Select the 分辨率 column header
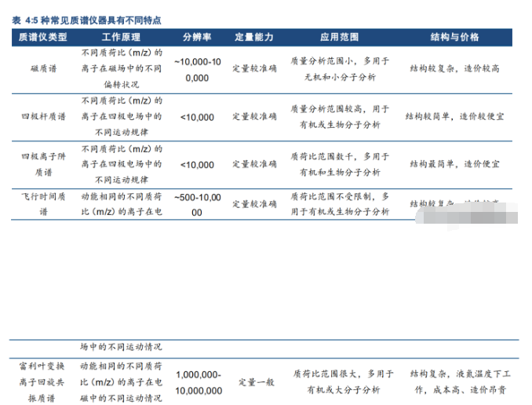This screenshot has height=405, width=532. pyautogui.click(x=196, y=37)
